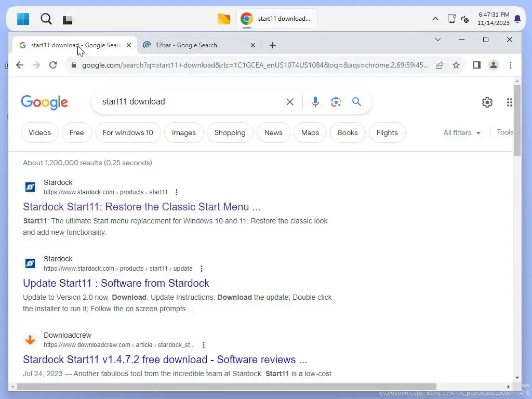
Task: Select the Shopping filter chip
Action: [x=230, y=132]
